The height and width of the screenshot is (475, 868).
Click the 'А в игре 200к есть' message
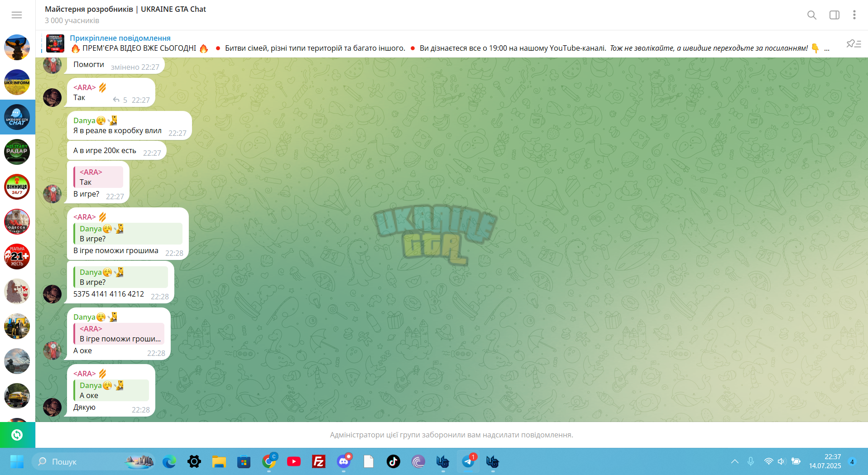(x=105, y=151)
